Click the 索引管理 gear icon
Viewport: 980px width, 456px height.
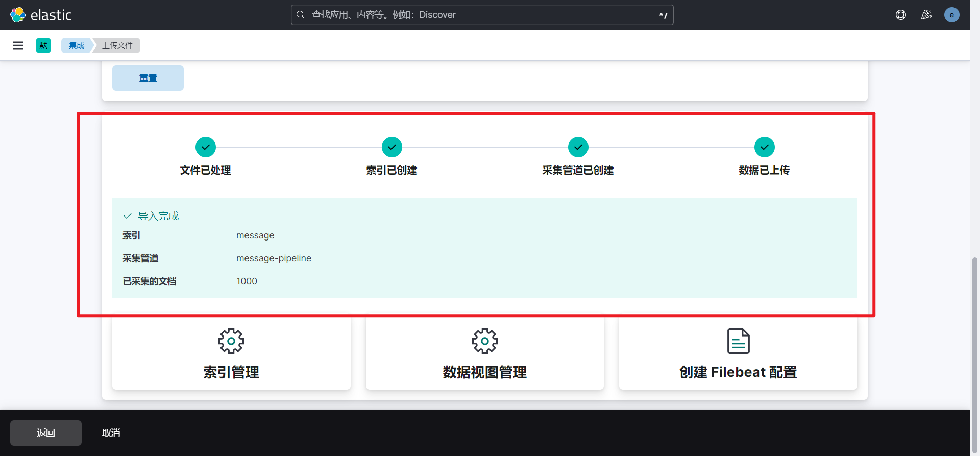tap(231, 341)
